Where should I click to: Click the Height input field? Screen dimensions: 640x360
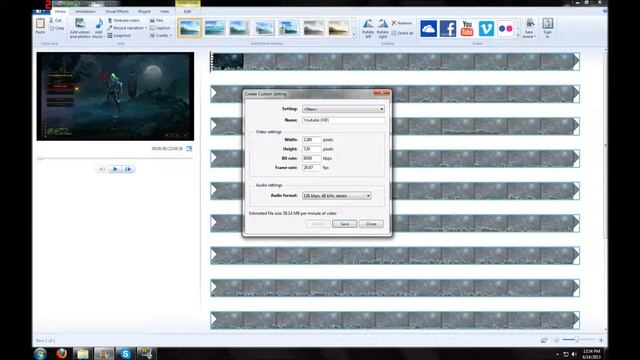tap(311, 149)
